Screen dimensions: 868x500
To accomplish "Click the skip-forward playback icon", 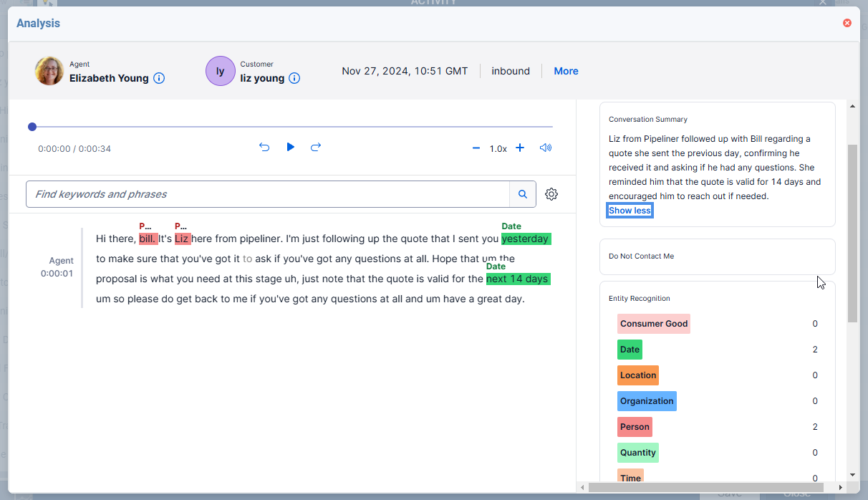I will pos(316,147).
